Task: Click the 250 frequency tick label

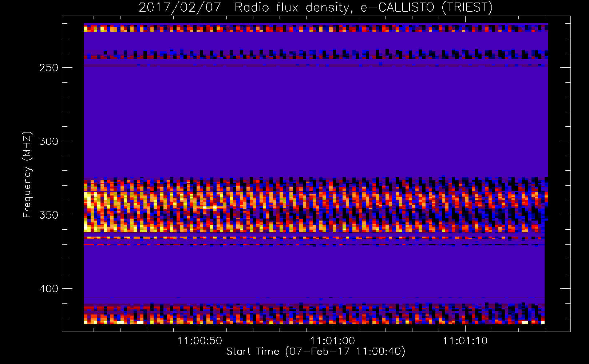Action: (x=49, y=68)
